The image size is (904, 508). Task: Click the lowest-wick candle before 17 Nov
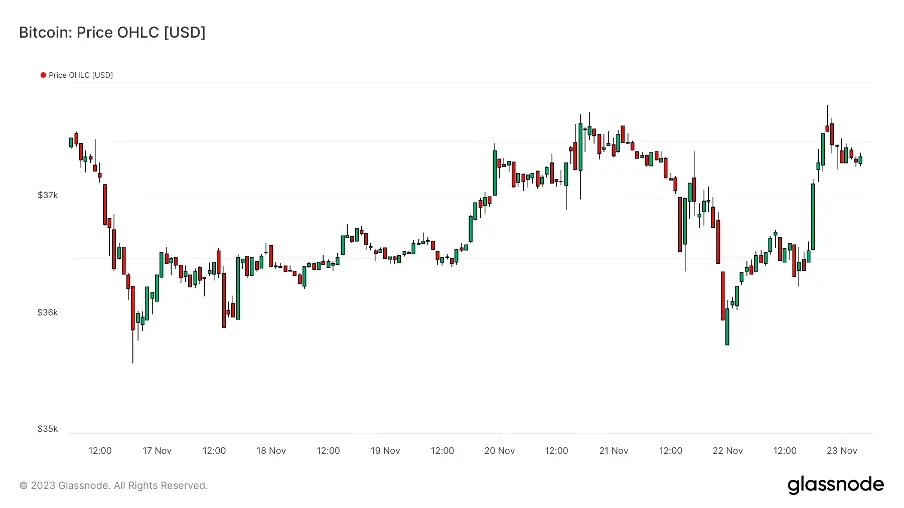coord(133,320)
